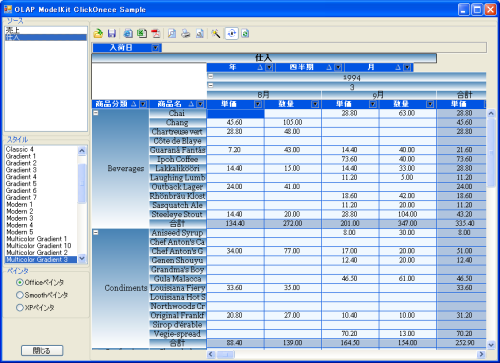500x363 pixels.
Task: Click the 仕入 cube caption bar
Action: pos(264,58)
